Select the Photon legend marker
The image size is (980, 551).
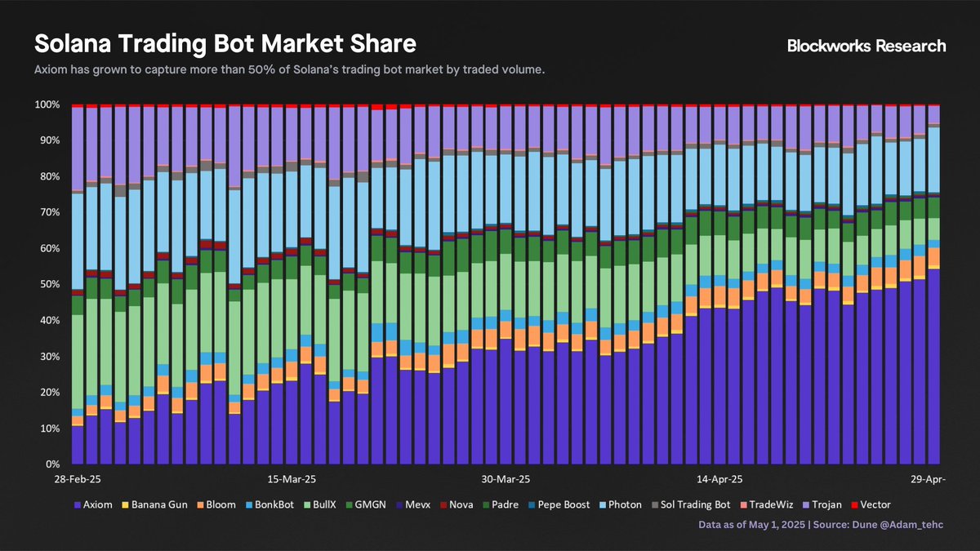tap(603, 505)
